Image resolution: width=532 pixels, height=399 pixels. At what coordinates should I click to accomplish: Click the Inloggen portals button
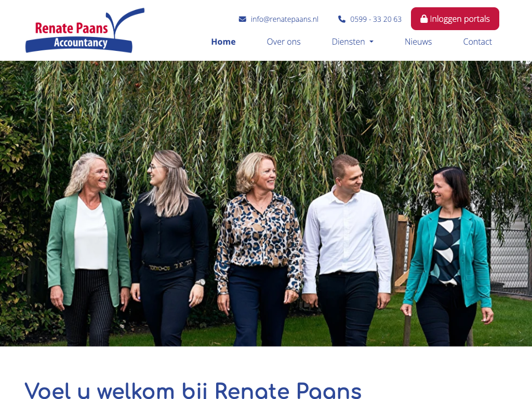pos(455,19)
